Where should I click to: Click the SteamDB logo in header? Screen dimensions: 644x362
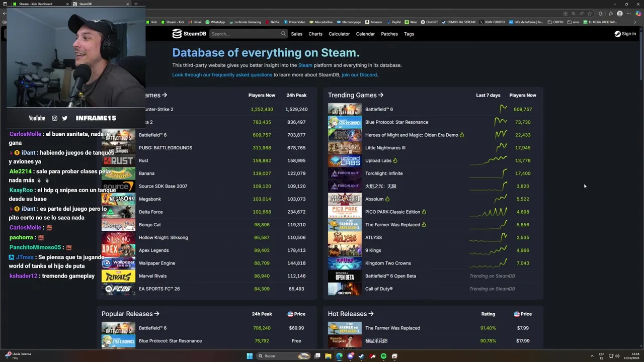click(189, 34)
